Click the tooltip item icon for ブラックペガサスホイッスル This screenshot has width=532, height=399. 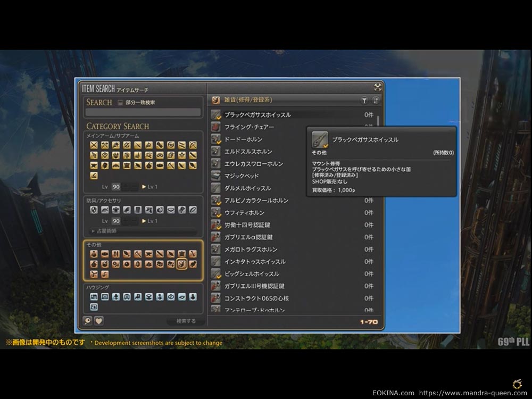click(320, 140)
